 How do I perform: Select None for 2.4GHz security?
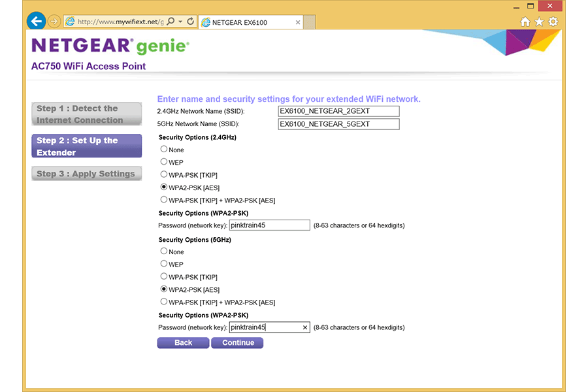[164, 150]
